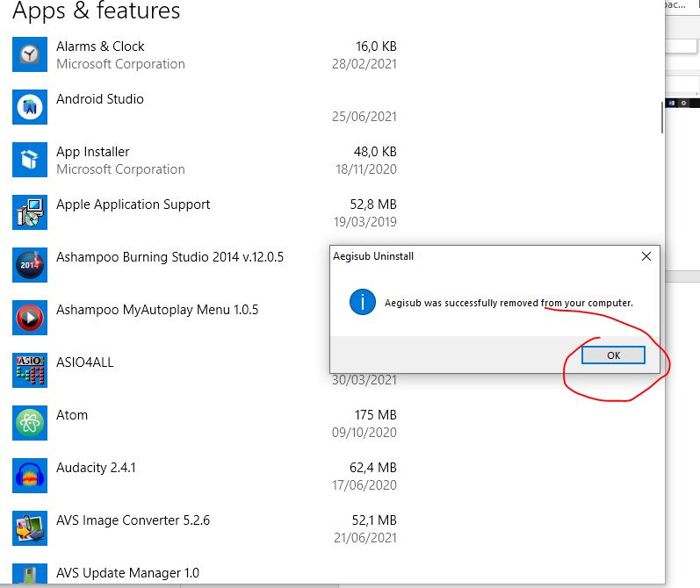
Task: Click the ASIO4ALL app icon
Action: pyautogui.click(x=30, y=370)
